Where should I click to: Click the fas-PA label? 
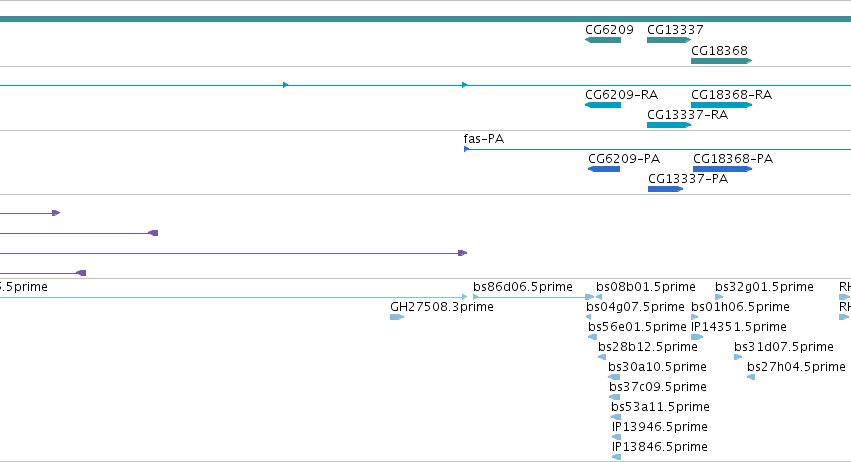[484, 139]
